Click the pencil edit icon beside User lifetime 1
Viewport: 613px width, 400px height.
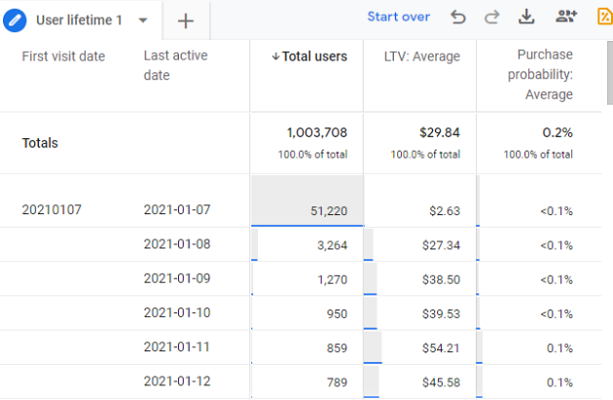(16, 20)
